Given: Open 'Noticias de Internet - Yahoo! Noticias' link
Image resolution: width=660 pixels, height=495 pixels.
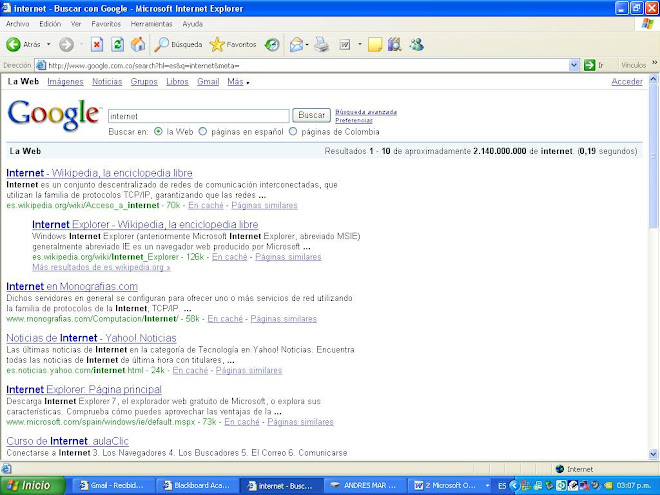Looking at the screenshot, I should point(91,338).
